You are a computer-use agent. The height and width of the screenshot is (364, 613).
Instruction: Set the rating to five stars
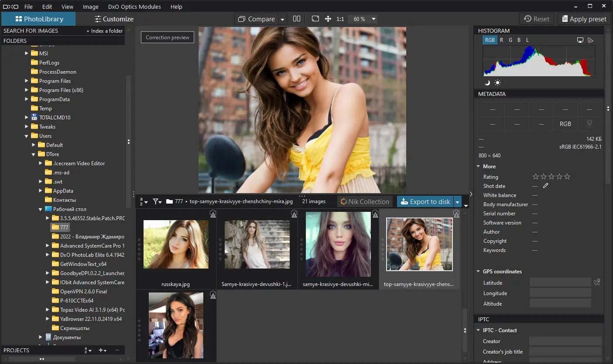click(567, 177)
